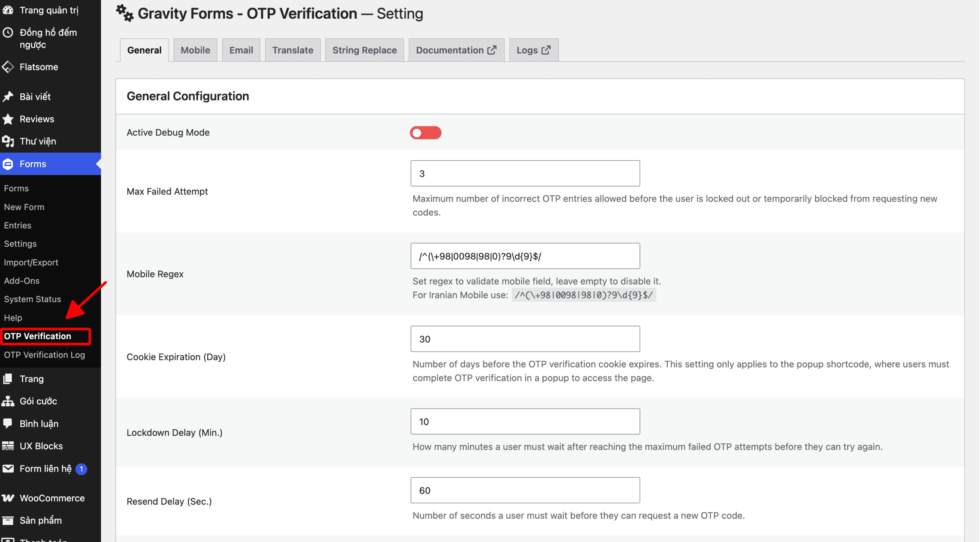Click the Forms Gravity icon
The height and width of the screenshot is (542, 980).
coord(8,164)
